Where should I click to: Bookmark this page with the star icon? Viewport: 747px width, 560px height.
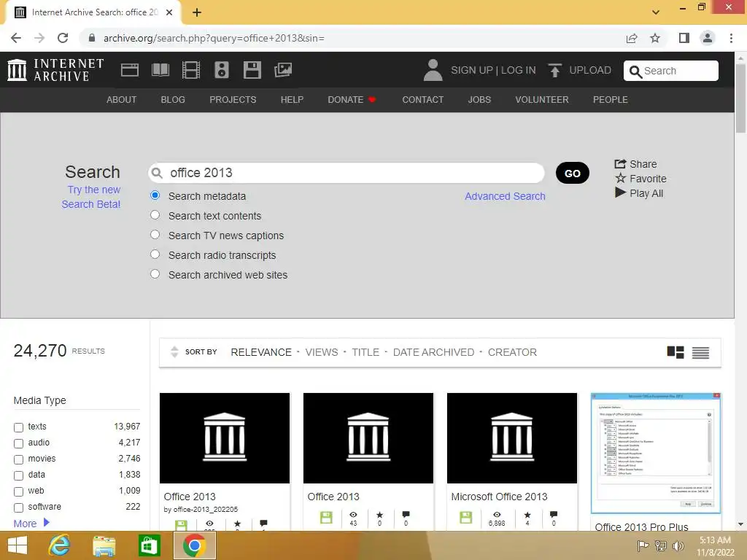[x=655, y=38]
